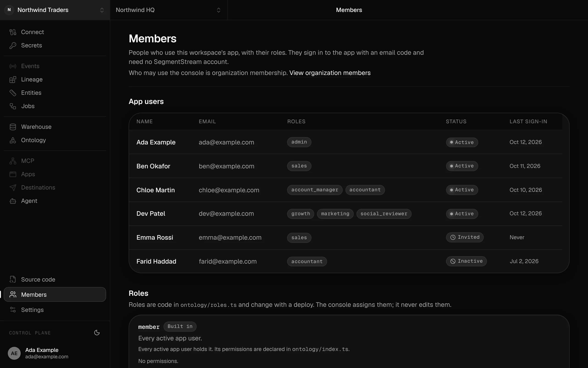The width and height of the screenshot is (588, 368).
Task: Click the Events broadcast icon
Action: [13, 66]
